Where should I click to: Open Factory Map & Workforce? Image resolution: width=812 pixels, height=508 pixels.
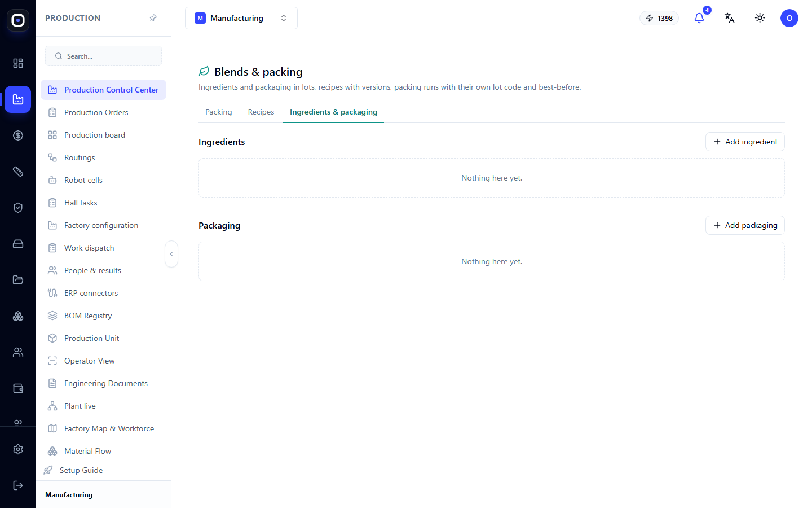[x=103, y=428]
